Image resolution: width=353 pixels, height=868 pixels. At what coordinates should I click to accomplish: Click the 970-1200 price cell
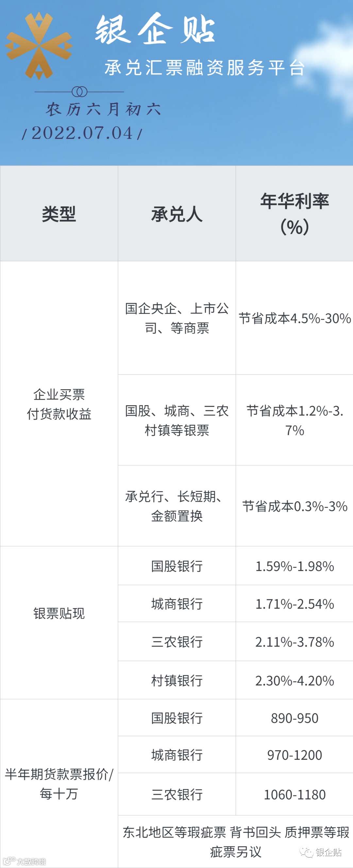(294, 755)
